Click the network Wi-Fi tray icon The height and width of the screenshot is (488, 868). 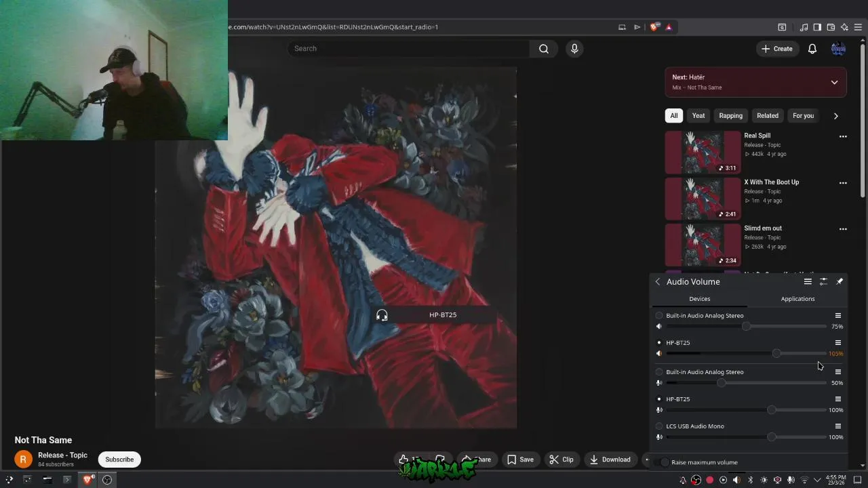pyautogui.click(x=804, y=480)
